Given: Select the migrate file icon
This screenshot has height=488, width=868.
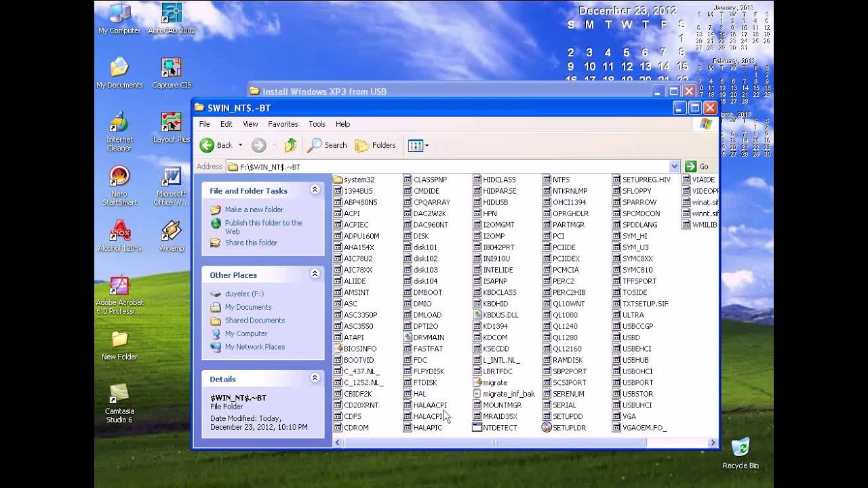Looking at the screenshot, I should (x=477, y=382).
